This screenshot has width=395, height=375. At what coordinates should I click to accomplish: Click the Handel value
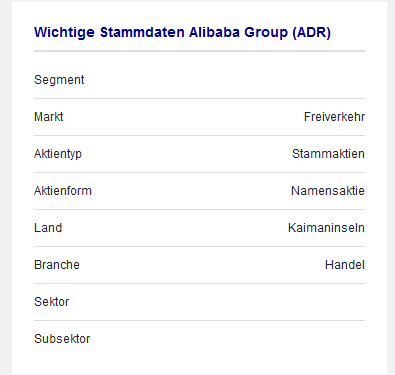[x=345, y=265]
